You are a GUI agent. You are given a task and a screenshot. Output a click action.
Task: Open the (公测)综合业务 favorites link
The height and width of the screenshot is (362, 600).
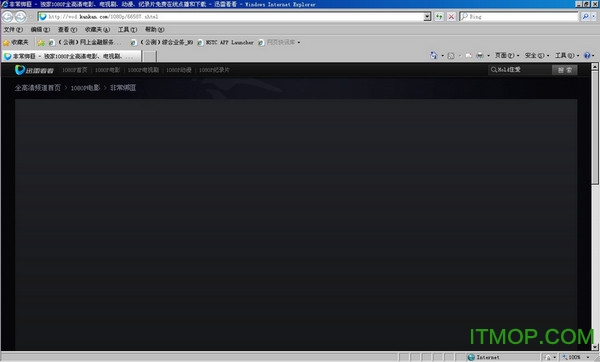tap(162, 42)
